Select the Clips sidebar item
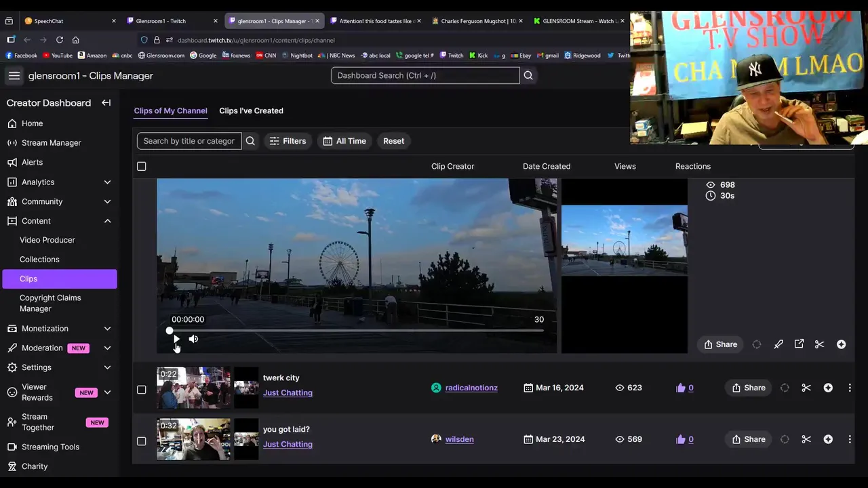This screenshot has width=868, height=488. 59,279
